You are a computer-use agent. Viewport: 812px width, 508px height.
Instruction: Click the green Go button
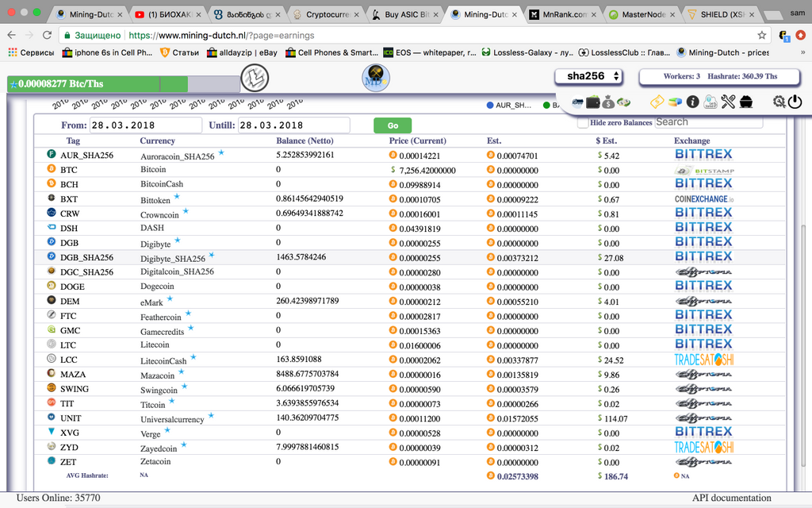click(x=393, y=125)
